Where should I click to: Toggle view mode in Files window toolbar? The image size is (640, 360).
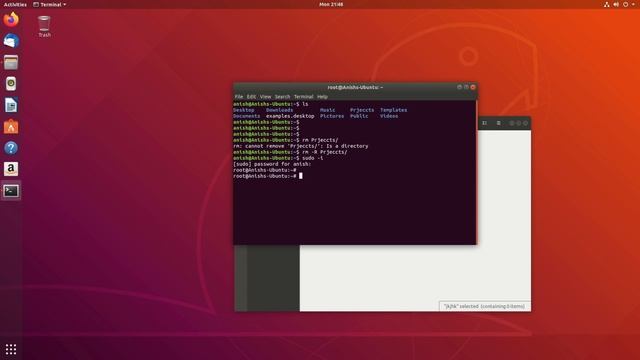pos(484,123)
